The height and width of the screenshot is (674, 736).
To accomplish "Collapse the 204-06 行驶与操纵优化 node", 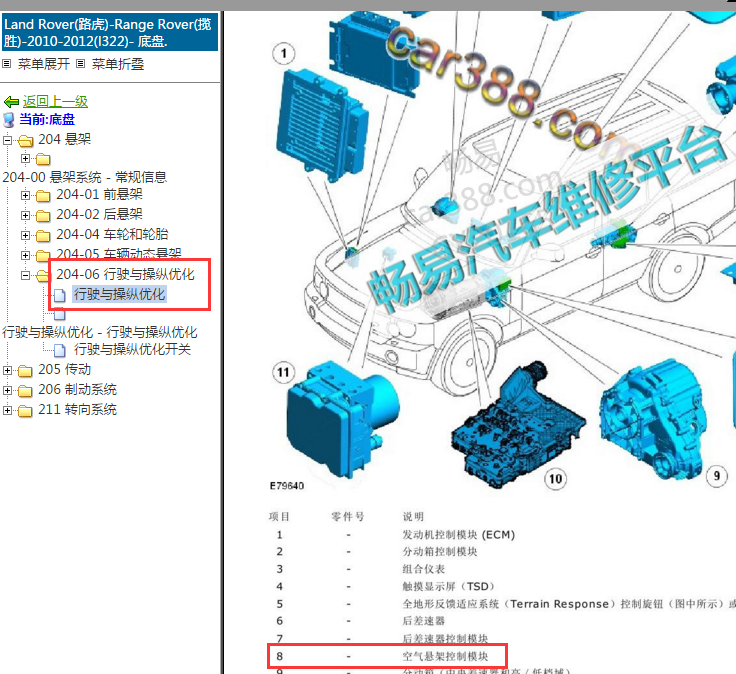I will coord(25,275).
